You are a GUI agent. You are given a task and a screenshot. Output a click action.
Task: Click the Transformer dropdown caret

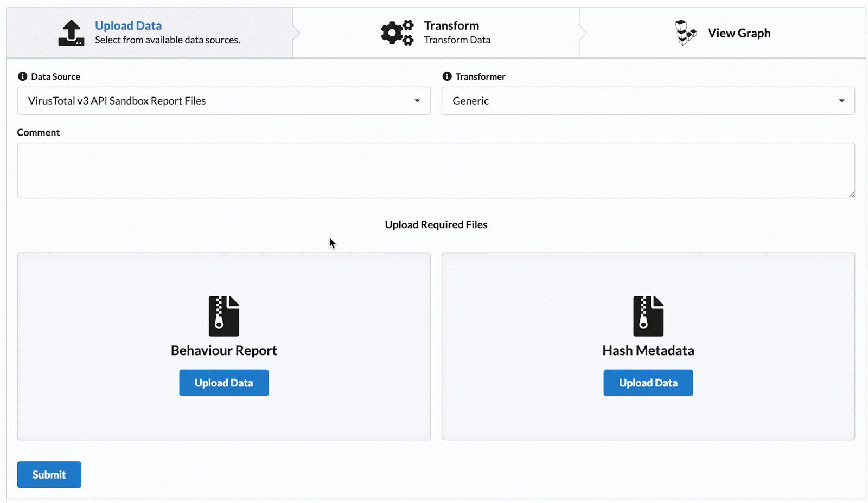click(841, 101)
